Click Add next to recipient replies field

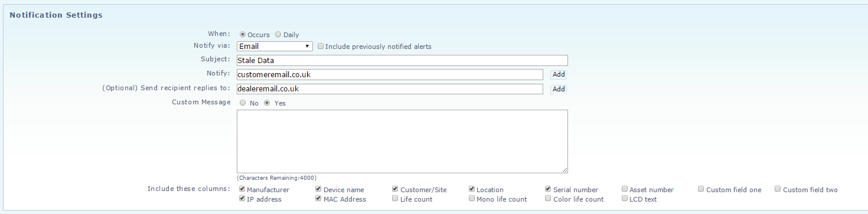click(x=559, y=89)
